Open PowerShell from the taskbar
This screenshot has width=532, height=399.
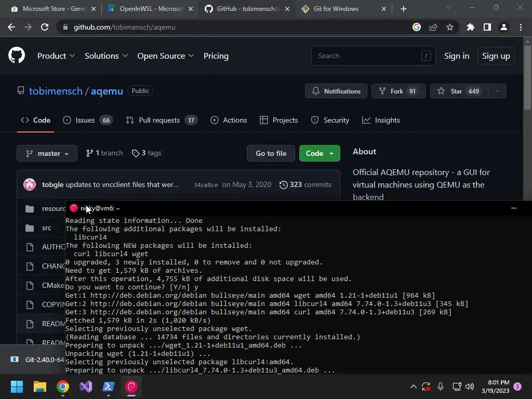(109, 387)
